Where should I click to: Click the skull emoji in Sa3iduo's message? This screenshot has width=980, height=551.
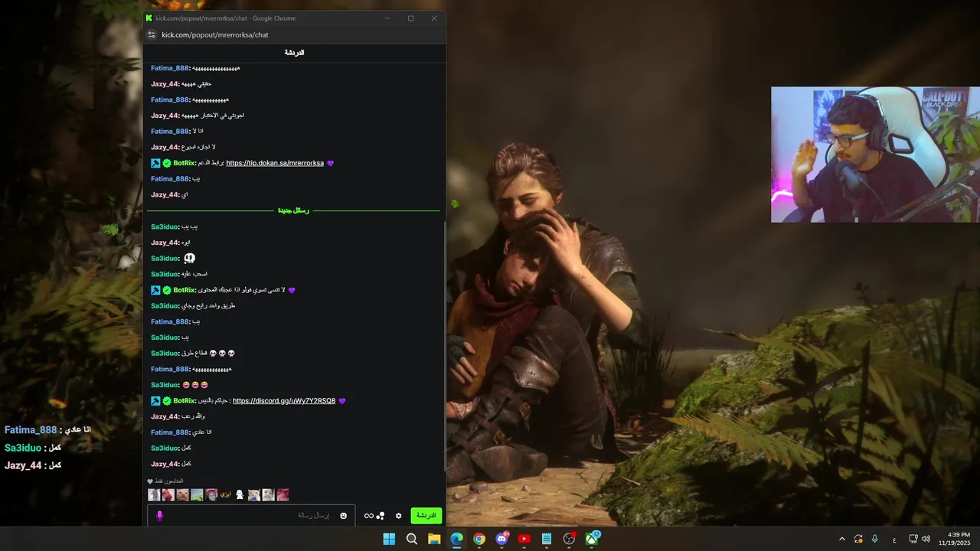(189, 259)
